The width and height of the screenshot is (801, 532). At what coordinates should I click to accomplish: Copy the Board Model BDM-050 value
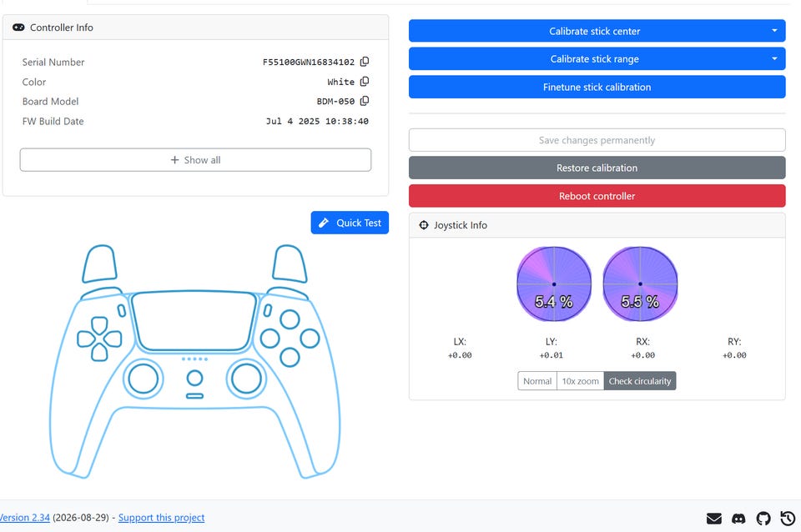[365, 101]
